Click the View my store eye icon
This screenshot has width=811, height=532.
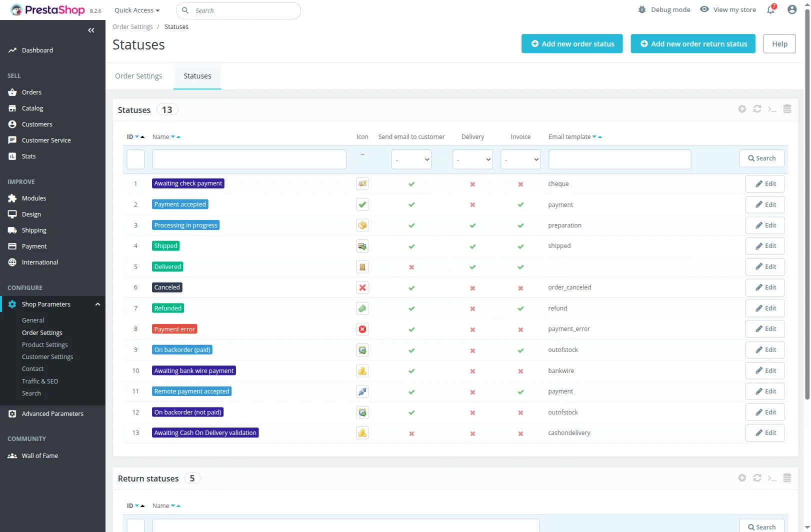704,9
